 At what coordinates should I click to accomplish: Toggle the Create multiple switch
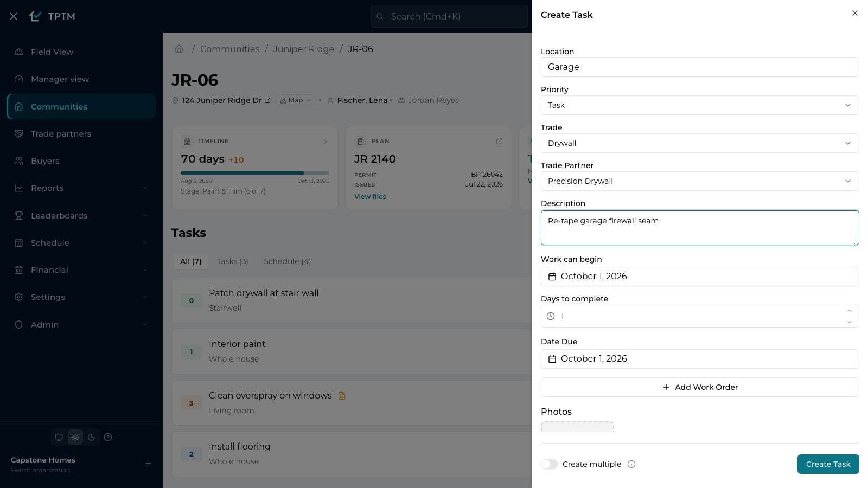pyautogui.click(x=550, y=464)
